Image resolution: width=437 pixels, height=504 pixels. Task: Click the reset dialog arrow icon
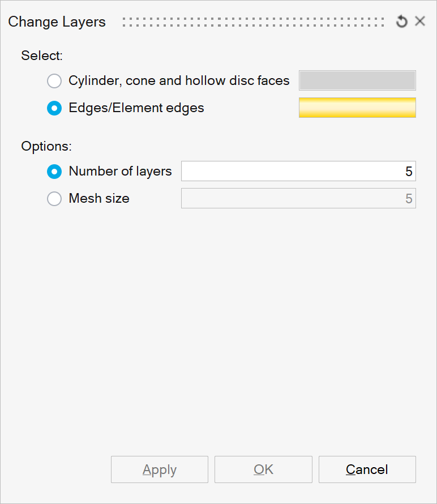(x=402, y=22)
